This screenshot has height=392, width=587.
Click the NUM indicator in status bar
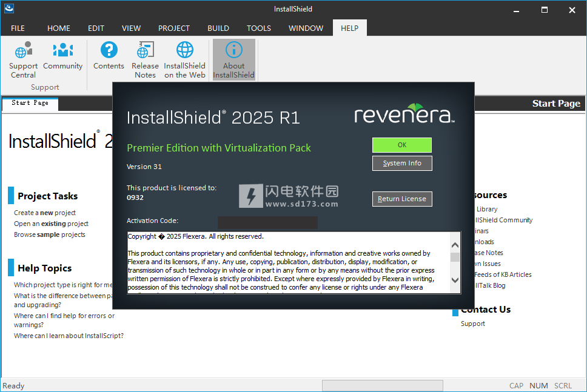pos(538,386)
